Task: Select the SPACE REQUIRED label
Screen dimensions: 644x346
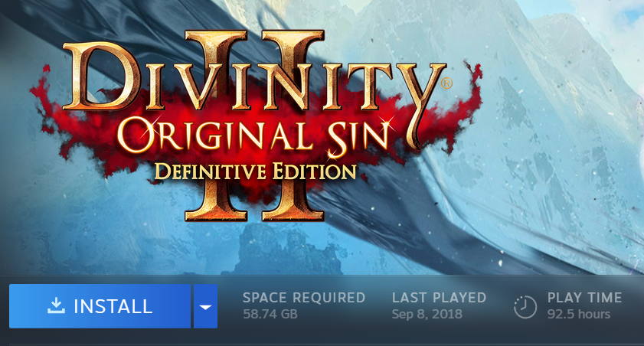Action: [303, 298]
